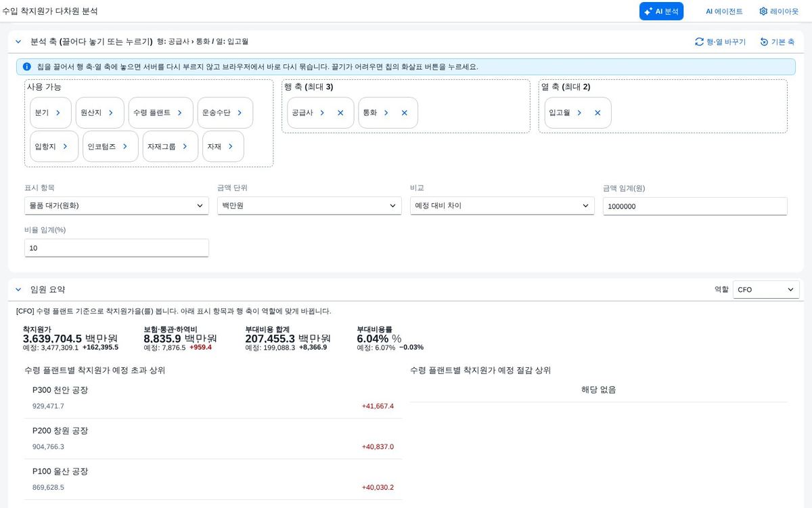Screen dimensions: 812x508
Task: Select the 자재 chip label
Action: (215, 146)
